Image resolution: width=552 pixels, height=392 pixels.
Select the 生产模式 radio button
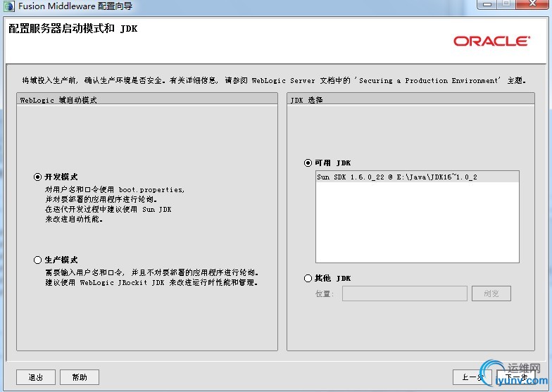click(38, 260)
